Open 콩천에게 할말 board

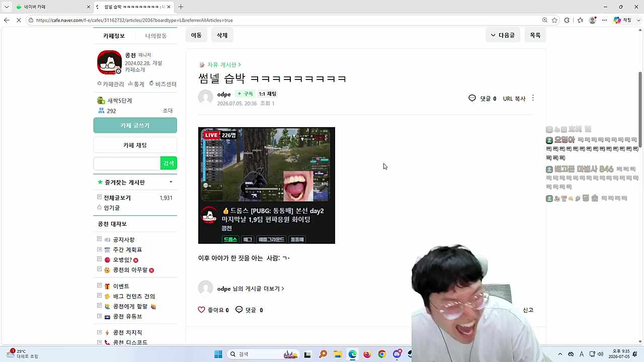(x=130, y=306)
